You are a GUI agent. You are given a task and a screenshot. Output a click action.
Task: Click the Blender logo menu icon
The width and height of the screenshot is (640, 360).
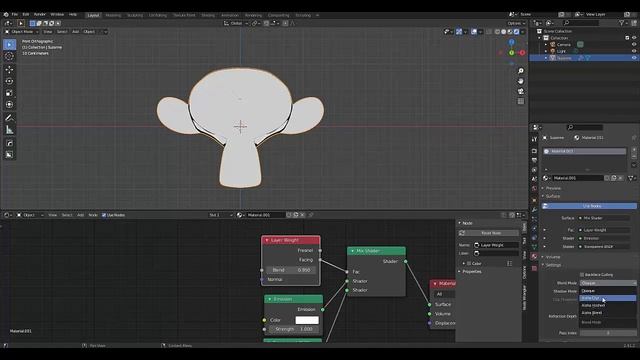(6, 15)
